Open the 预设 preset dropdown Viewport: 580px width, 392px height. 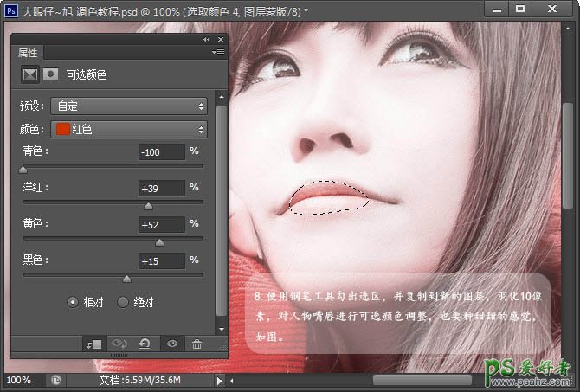point(128,106)
